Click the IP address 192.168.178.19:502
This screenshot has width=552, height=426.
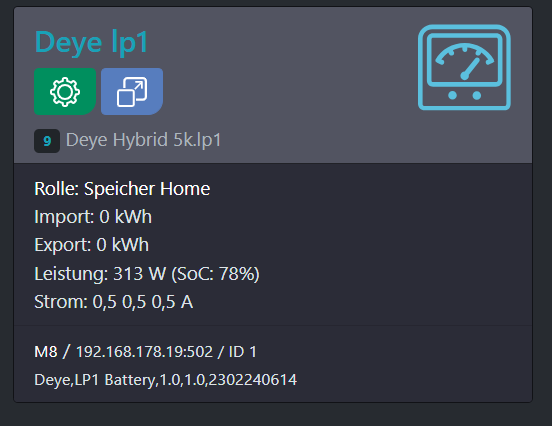(x=144, y=352)
